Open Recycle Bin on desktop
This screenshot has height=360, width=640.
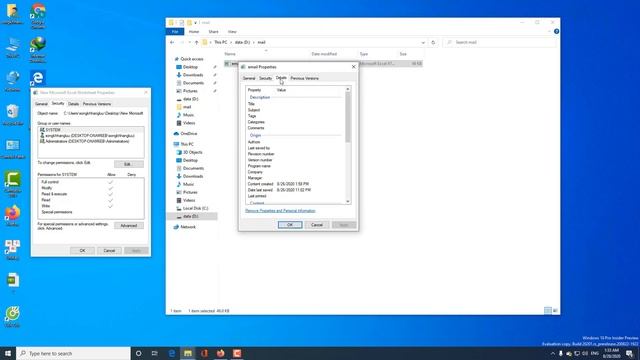pyautogui.click(x=13, y=114)
